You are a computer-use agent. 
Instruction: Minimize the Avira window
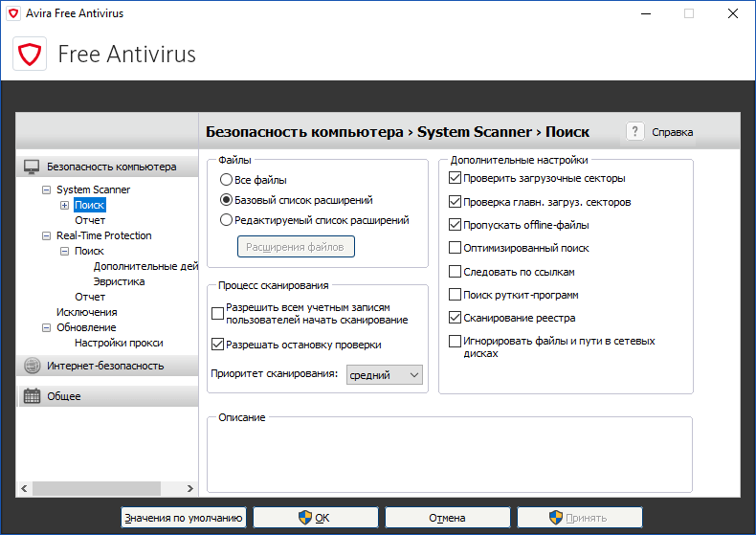tap(646, 13)
